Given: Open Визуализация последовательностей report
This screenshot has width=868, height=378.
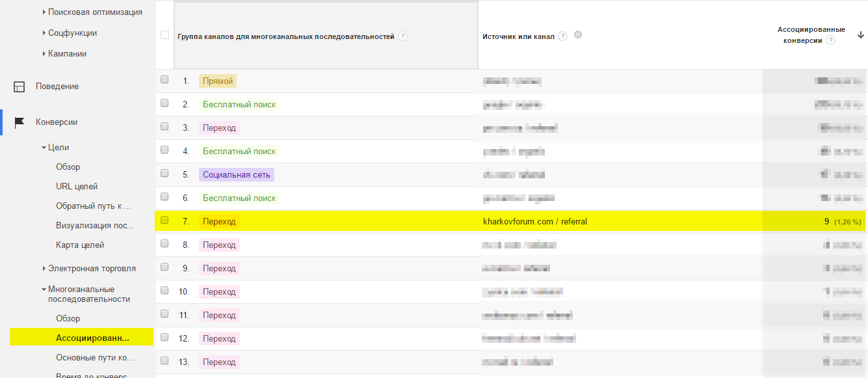Looking at the screenshot, I should [x=95, y=226].
